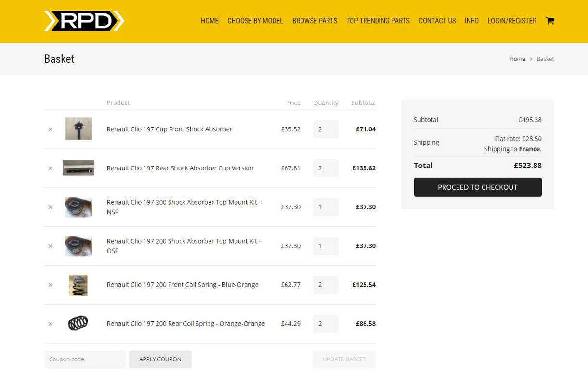Open Rear Coil Spring - Orange-Orange link
The image size is (588, 385).
click(185, 324)
